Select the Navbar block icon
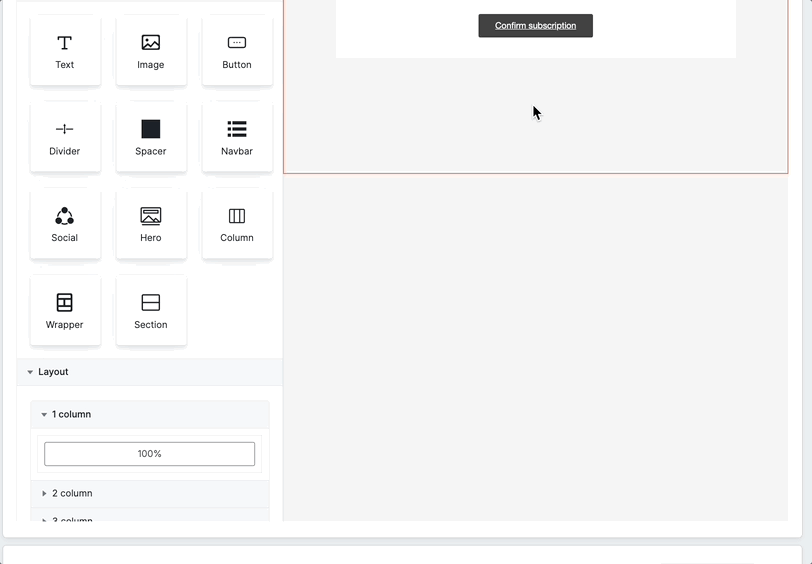Image resolution: width=812 pixels, height=564 pixels. tap(237, 129)
